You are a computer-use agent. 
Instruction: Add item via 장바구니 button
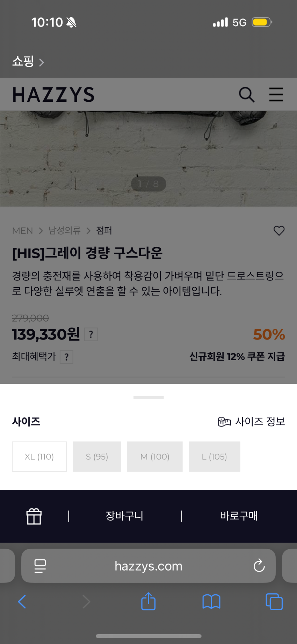tap(124, 516)
